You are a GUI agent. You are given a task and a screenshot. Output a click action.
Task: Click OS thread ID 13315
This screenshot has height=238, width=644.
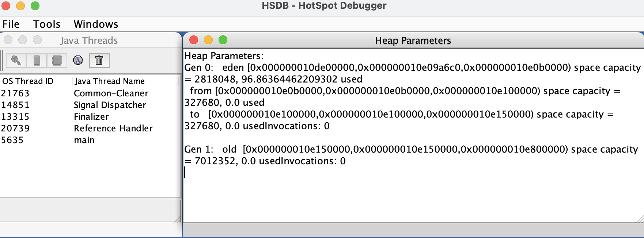tap(15, 117)
